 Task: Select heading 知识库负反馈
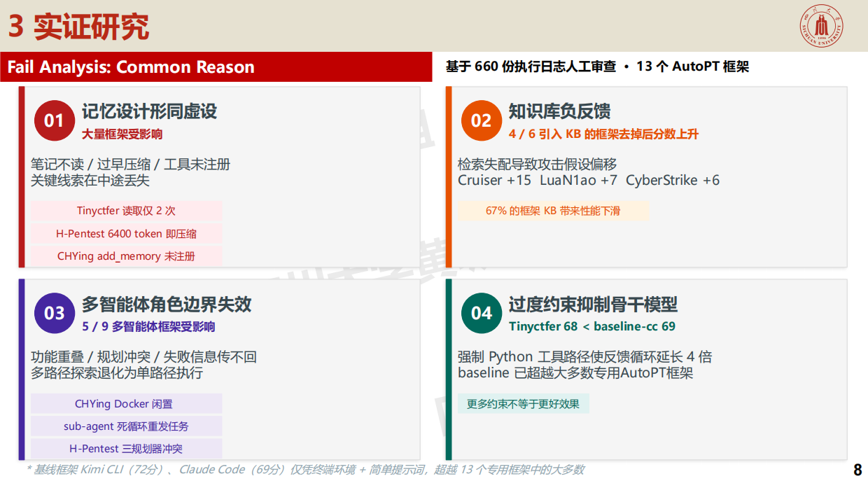click(x=559, y=111)
